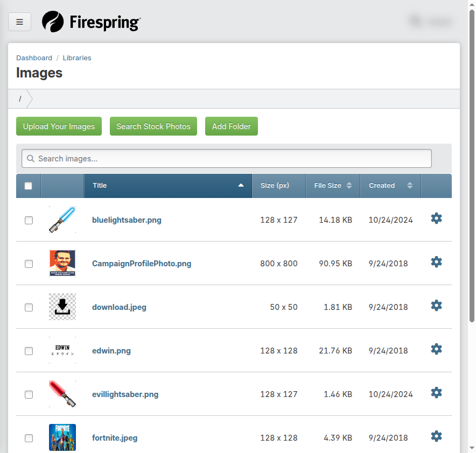
Task: Sort by Created column arrows
Action: [x=410, y=185]
